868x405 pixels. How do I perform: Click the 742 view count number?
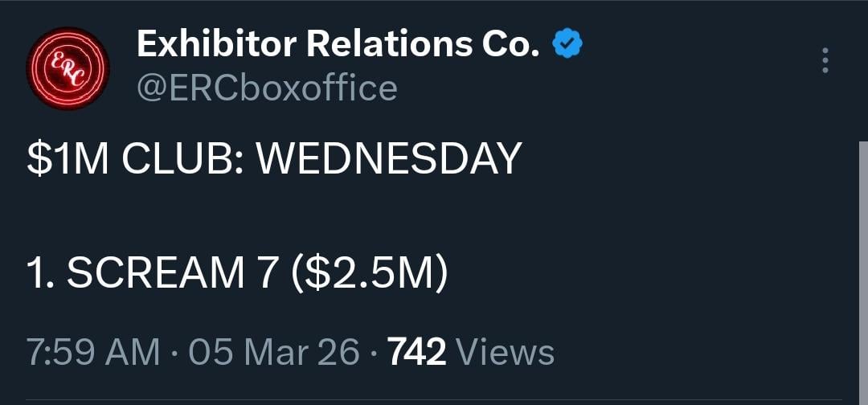pos(416,353)
